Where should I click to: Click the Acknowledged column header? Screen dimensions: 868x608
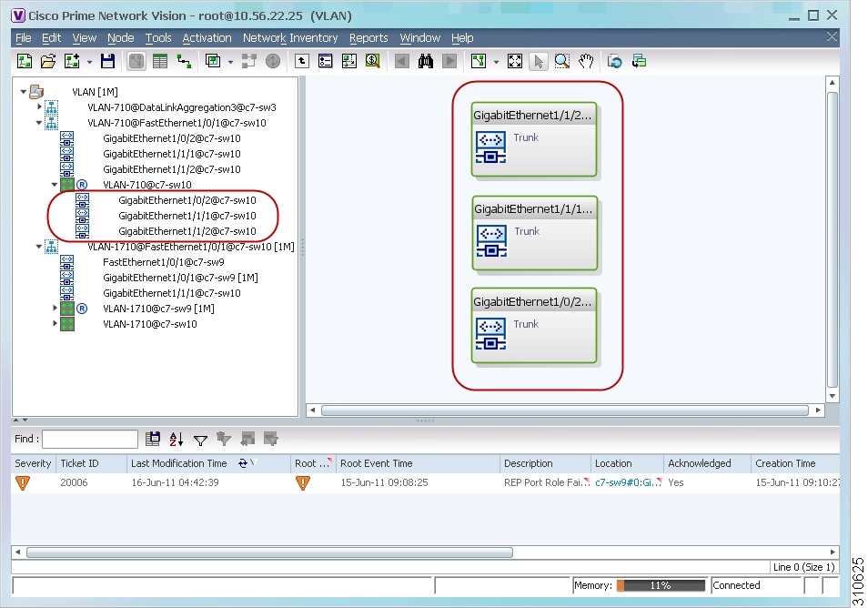coord(707,463)
